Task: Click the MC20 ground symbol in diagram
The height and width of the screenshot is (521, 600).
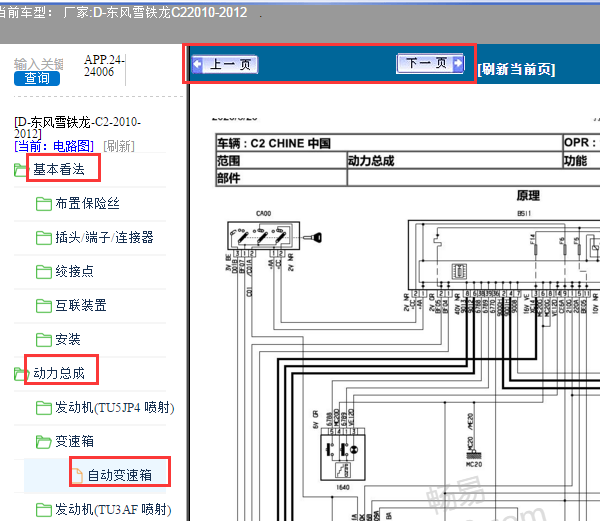Action: point(474,456)
